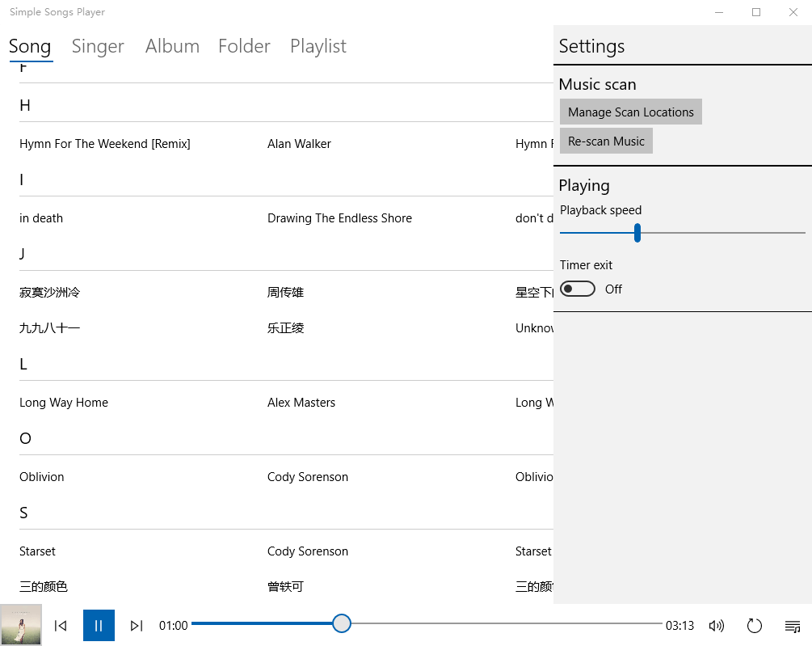Click the letter S group header
Viewport: 812px width, 646px height.
23,513
